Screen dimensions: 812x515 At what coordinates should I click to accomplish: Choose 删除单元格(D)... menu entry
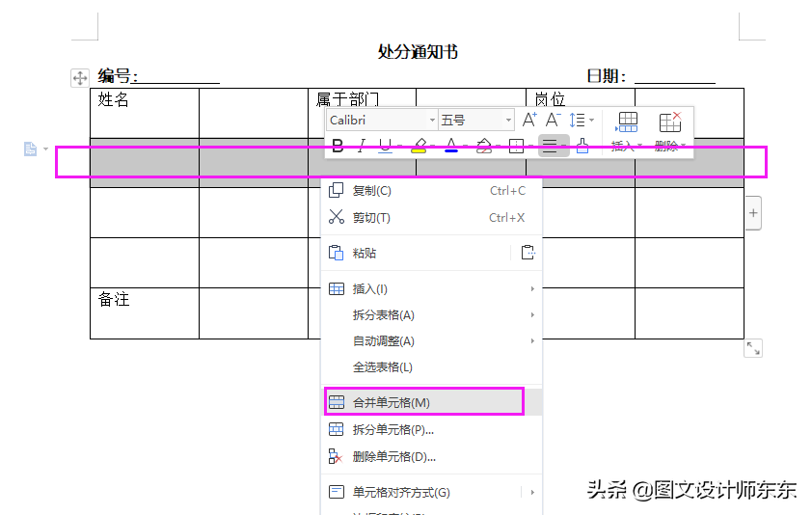pyautogui.click(x=431, y=456)
